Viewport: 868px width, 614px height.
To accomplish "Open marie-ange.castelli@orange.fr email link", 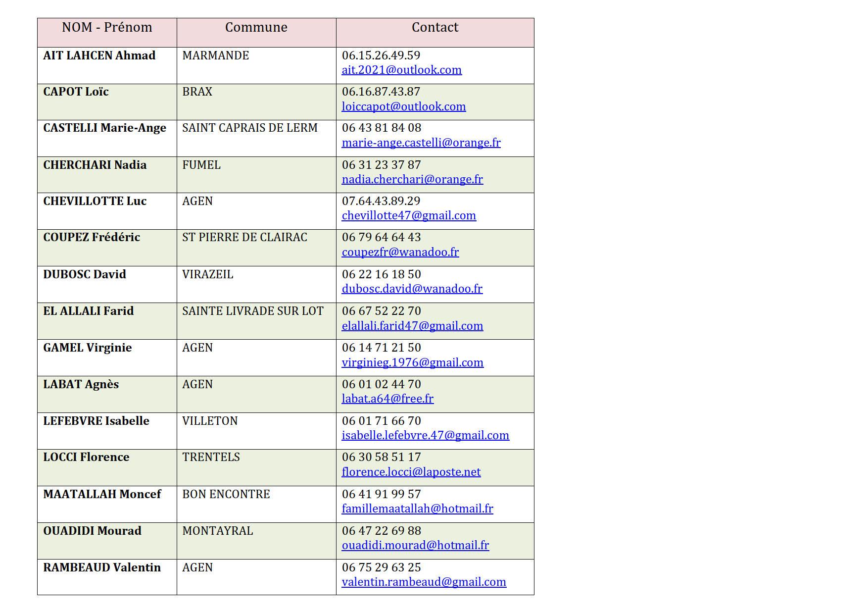I will (421, 143).
